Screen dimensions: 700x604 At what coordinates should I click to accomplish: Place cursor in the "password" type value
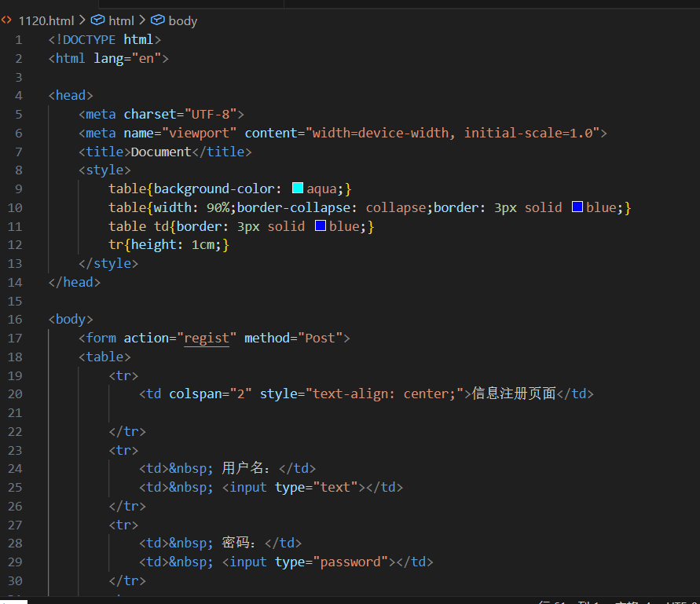tap(354, 562)
